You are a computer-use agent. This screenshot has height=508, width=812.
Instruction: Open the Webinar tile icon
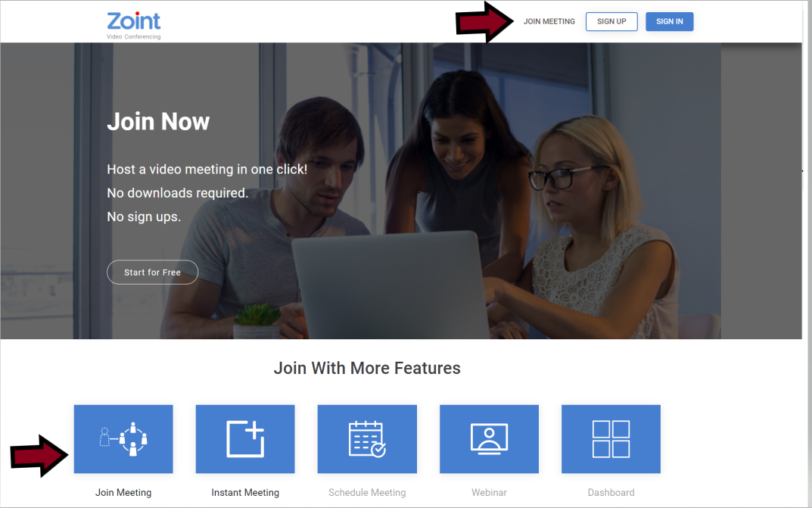[489, 439]
